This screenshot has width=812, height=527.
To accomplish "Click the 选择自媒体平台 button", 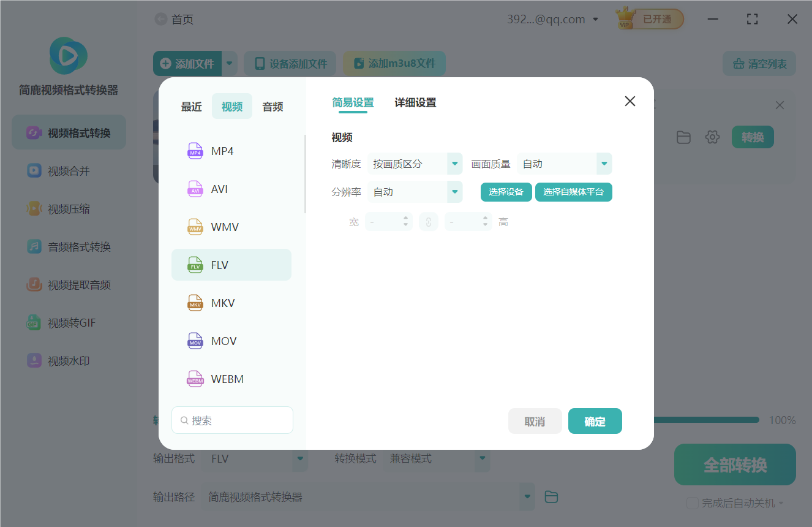I will (574, 192).
